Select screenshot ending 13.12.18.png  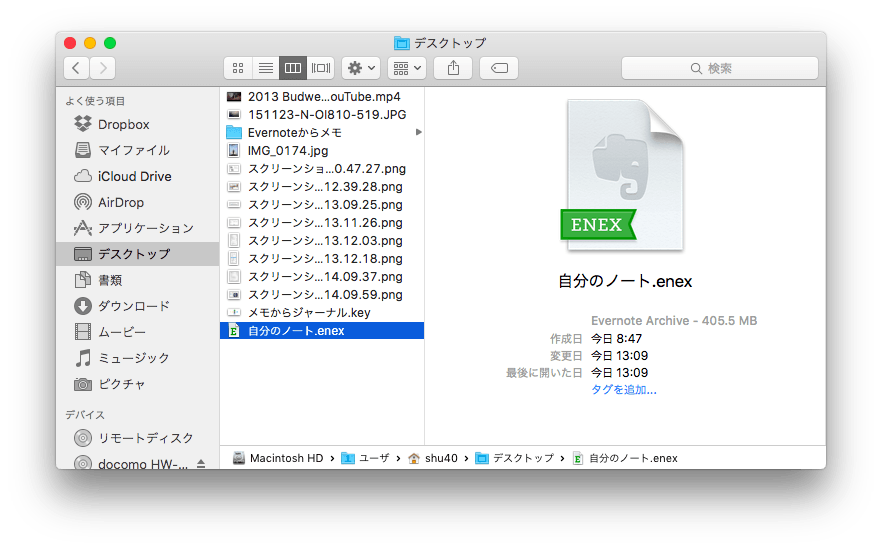(x=322, y=259)
